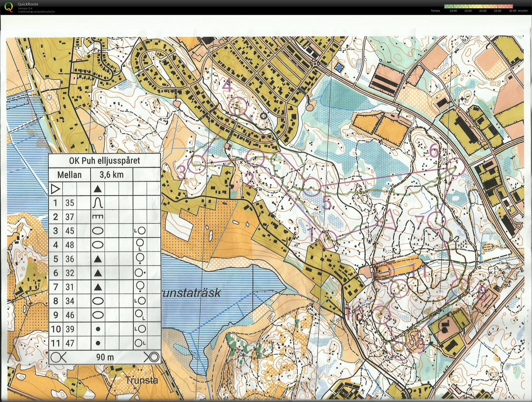This screenshot has width=532, height=402.
Task: Click control circle number 5 on map
Action: (x=312, y=187)
